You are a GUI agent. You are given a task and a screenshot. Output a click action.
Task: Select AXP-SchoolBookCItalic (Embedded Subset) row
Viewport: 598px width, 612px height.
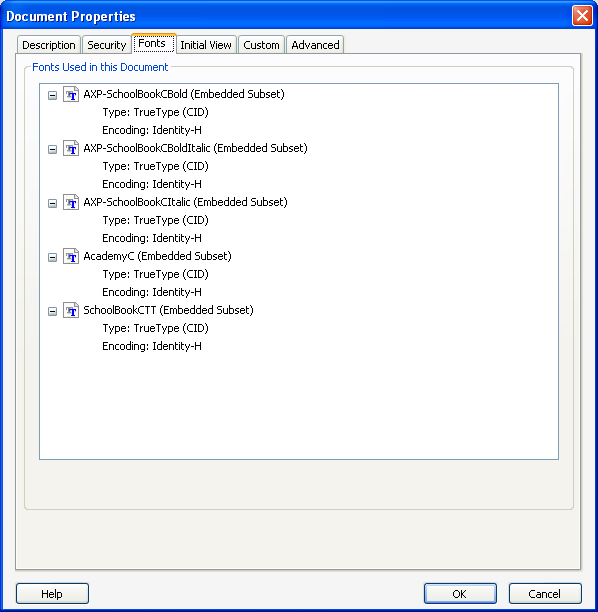(x=185, y=202)
